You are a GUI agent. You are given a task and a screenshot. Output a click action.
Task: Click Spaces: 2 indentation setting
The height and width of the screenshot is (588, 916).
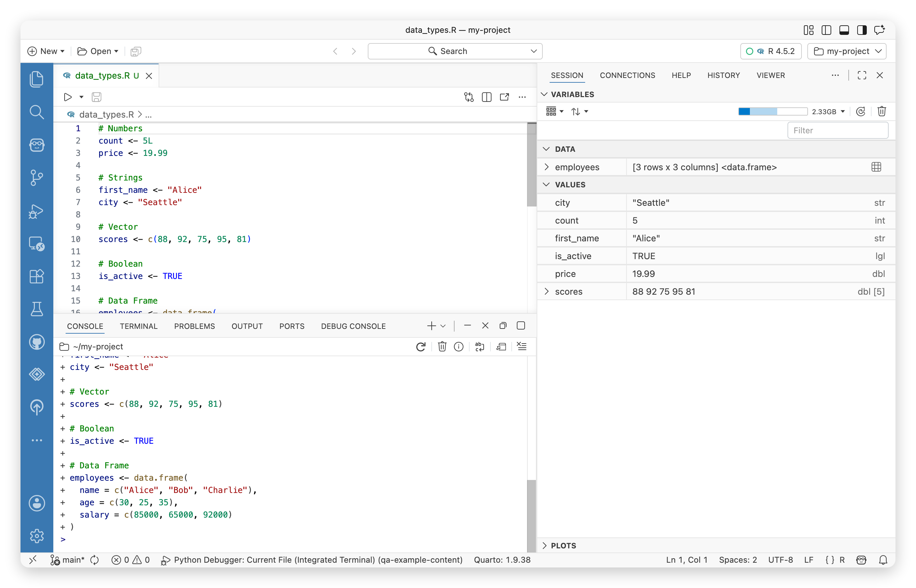(737, 560)
